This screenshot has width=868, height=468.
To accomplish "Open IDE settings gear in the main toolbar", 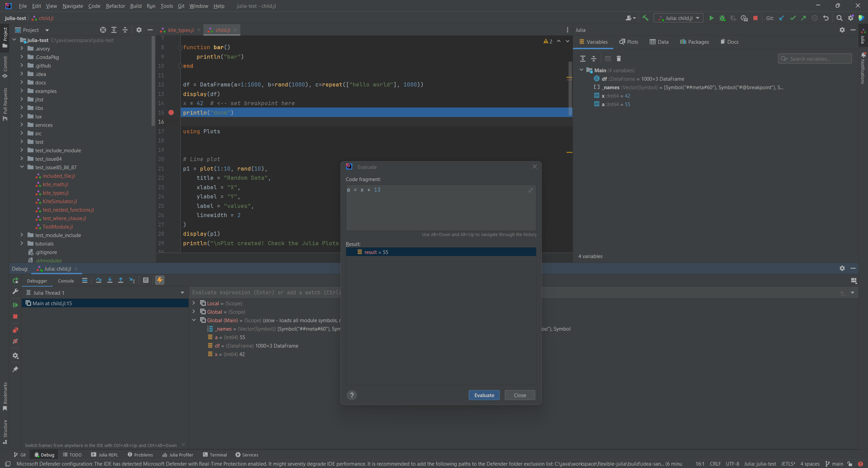I will pyautogui.click(x=850, y=18).
